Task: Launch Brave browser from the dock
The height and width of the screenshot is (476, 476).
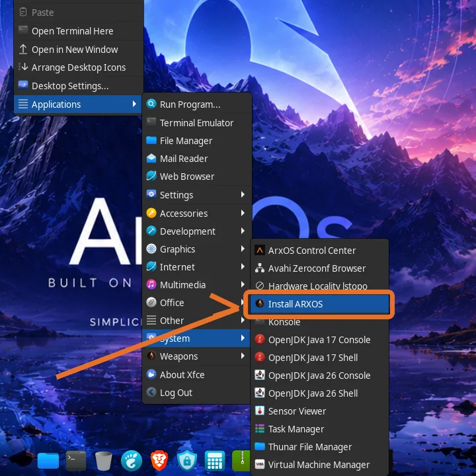Action: (x=159, y=461)
